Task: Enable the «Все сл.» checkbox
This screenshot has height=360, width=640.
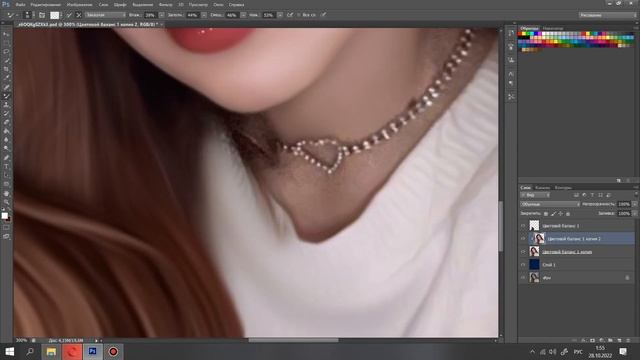Action: click(x=299, y=15)
